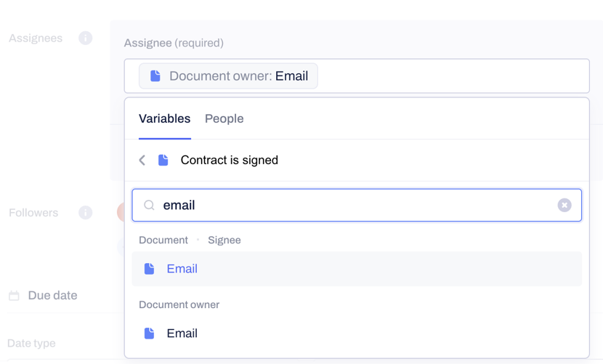
Task: Click the Contract is signed document icon
Action: (x=163, y=160)
